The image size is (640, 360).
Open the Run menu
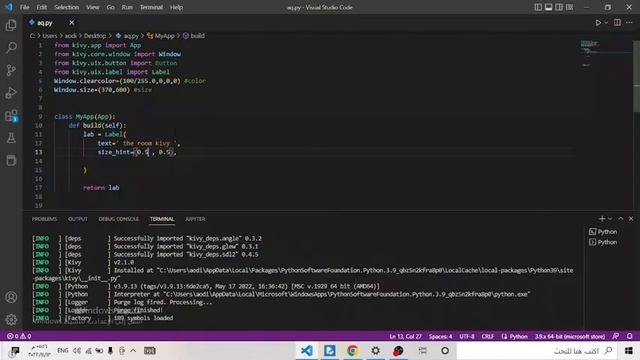click(127, 7)
